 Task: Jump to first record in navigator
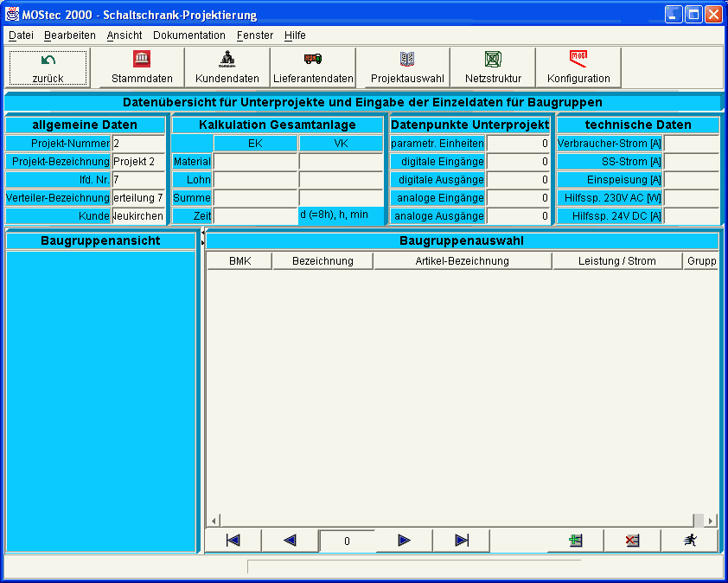point(233,541)
